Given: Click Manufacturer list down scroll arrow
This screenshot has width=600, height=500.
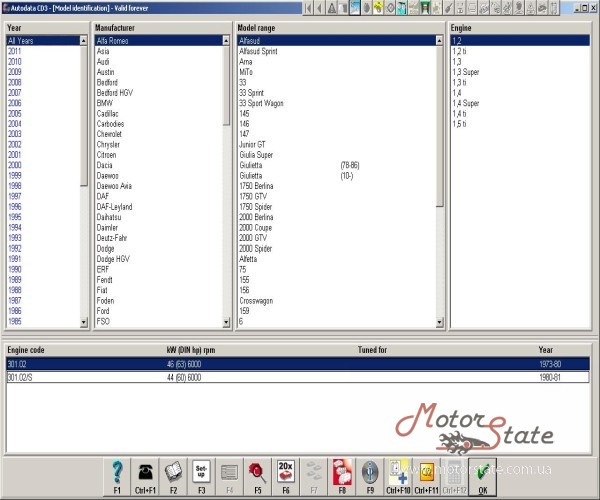Looking at the screenshot, I should coord(226,322).
